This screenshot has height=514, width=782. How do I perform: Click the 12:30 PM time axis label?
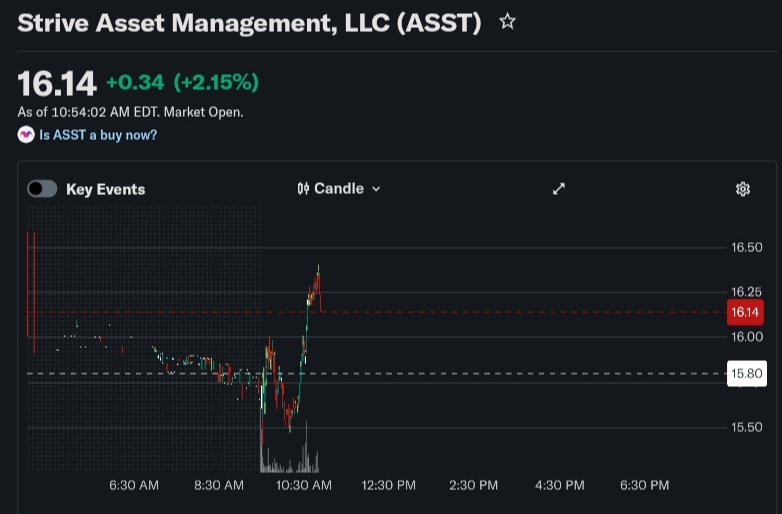(388, 485)
